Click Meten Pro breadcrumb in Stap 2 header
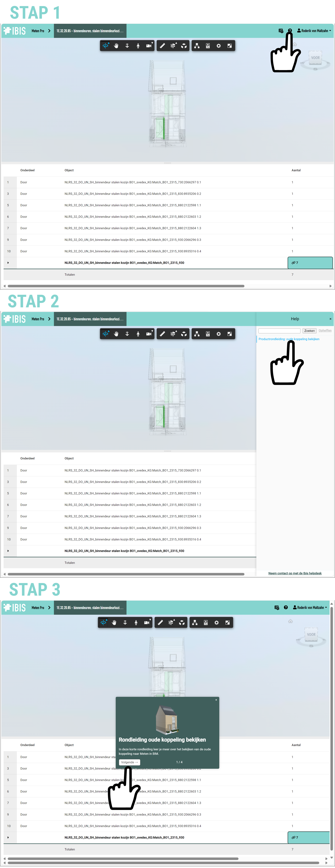335x868 pixels. point(38,319)
